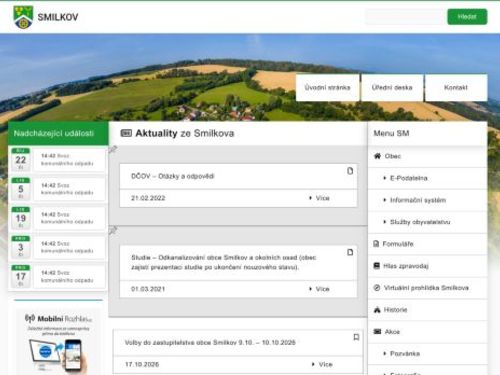
Task: Click Více on the 01.03.2021 article
Action: 320,289
